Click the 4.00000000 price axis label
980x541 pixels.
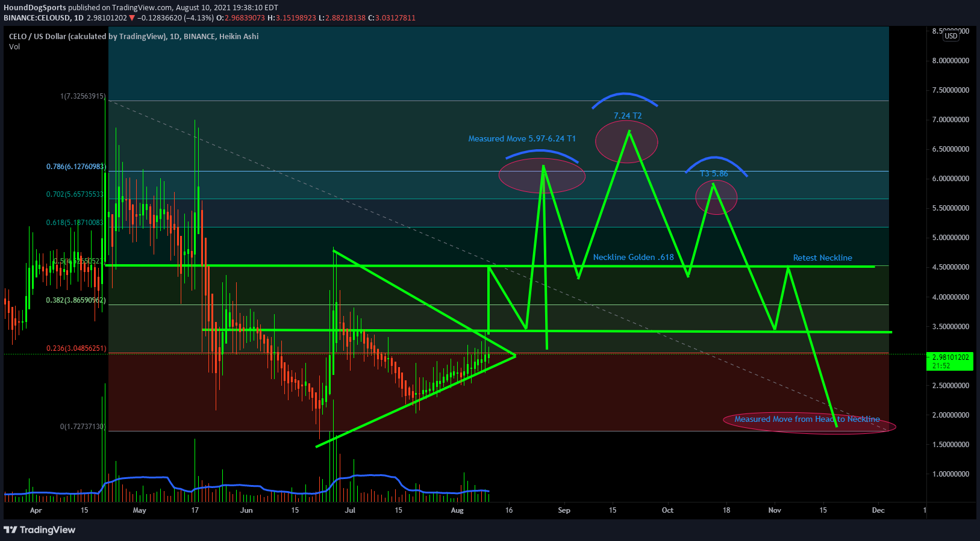coord(950,297)
